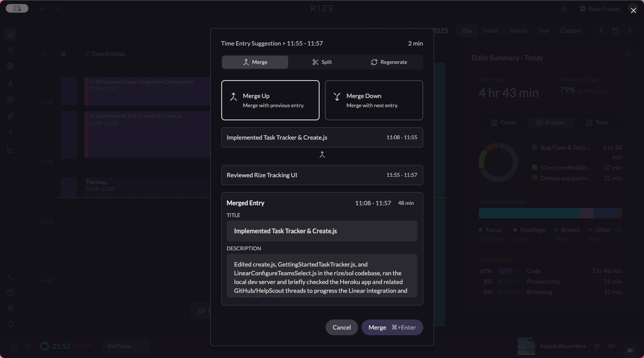Switch to Week view
Viewport: 644px width, 358px height.
491,31
